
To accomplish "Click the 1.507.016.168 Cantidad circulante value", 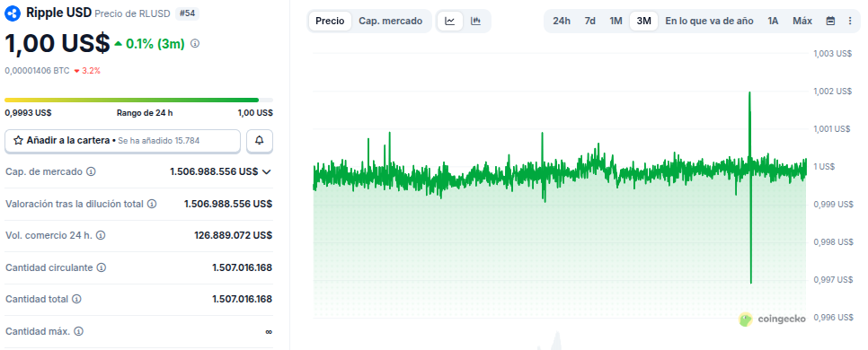I will [x=242, y=267].
